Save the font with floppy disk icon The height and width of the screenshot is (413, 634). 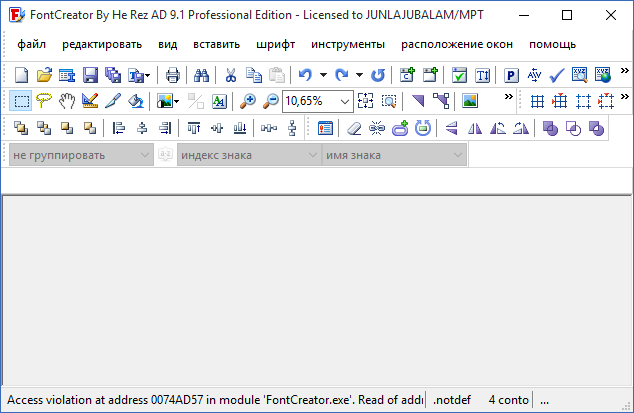(90, 75)
